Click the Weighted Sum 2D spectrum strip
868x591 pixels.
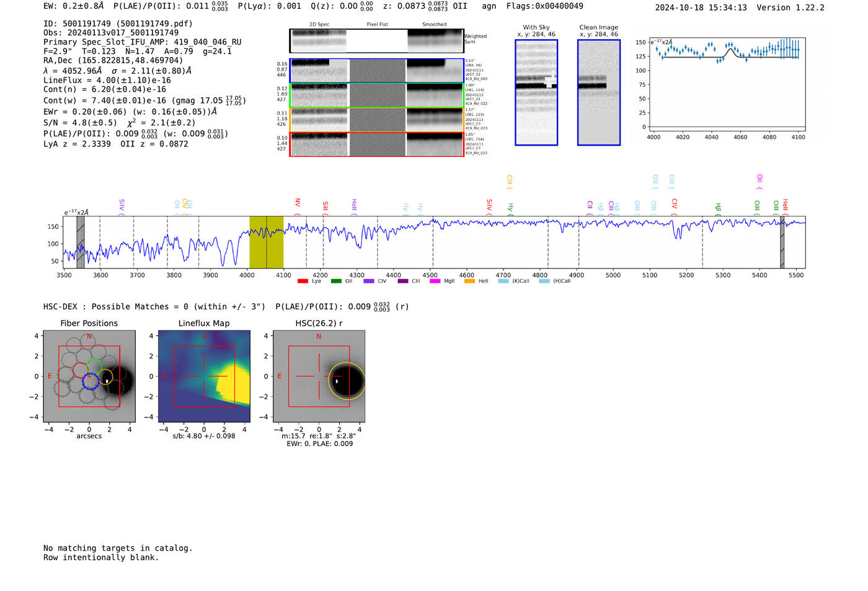(x=376, y=41)
